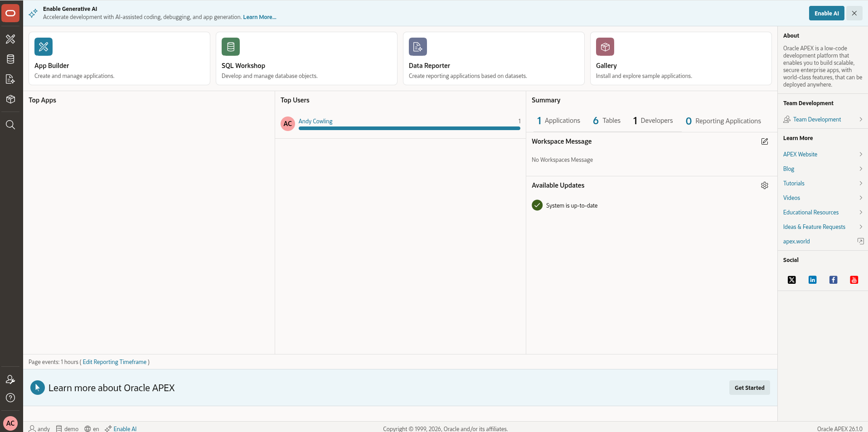Open App Builder from the left sidebar

[10, 39]
